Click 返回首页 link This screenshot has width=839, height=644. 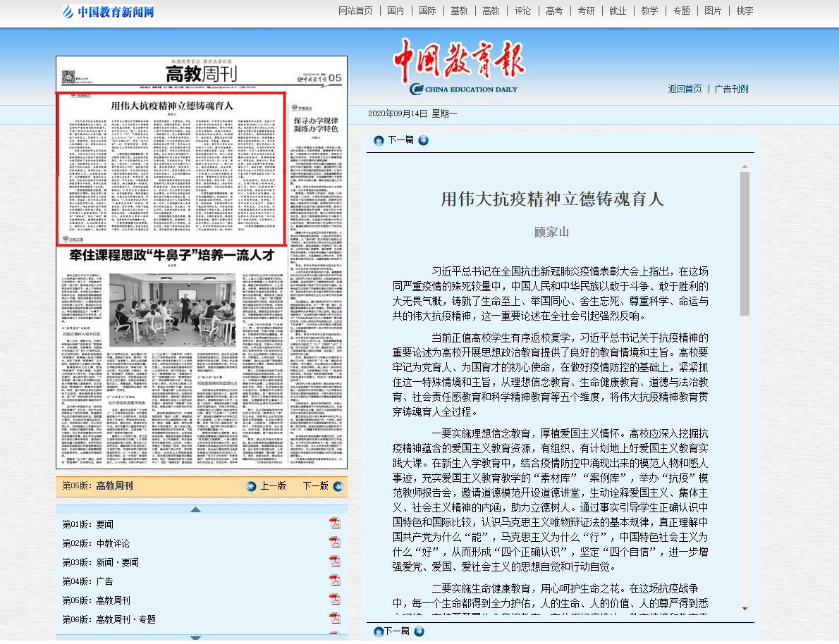(x=685, y=89)
